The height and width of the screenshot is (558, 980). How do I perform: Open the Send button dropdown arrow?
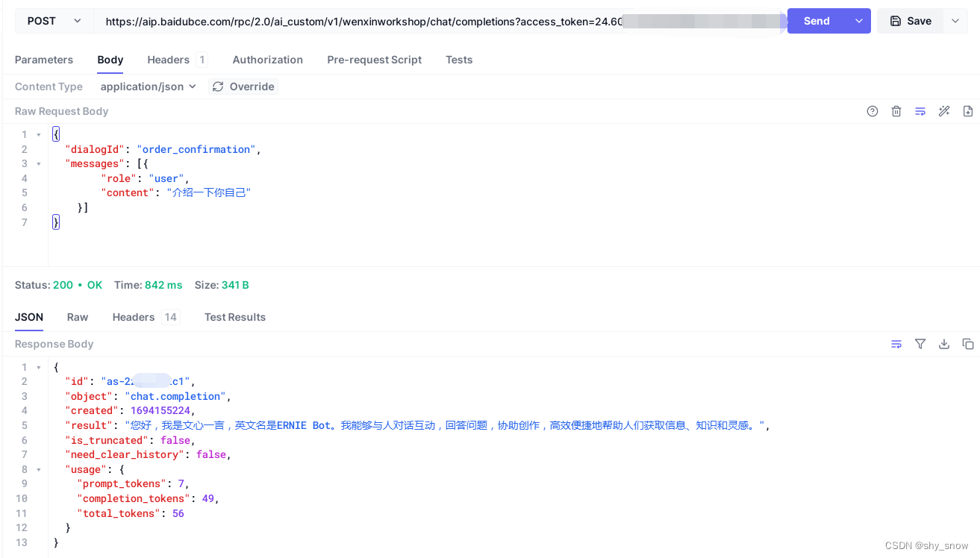[x=858, y=21]
